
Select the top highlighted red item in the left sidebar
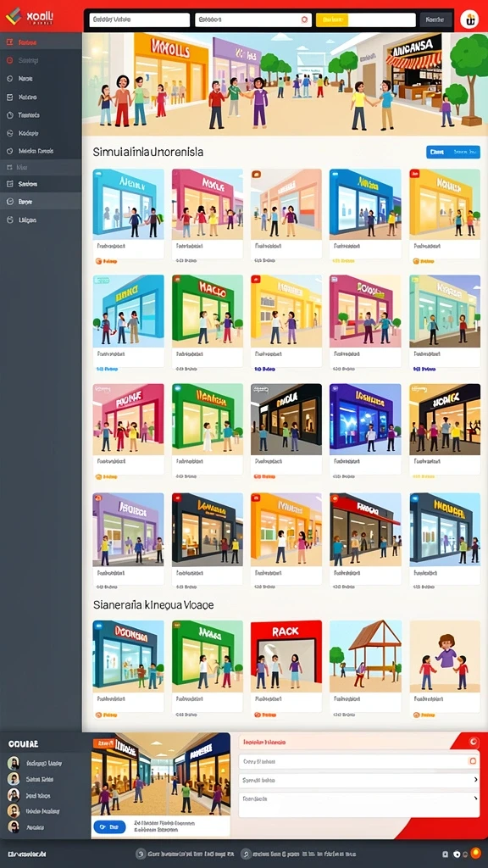tap(41, 42)
